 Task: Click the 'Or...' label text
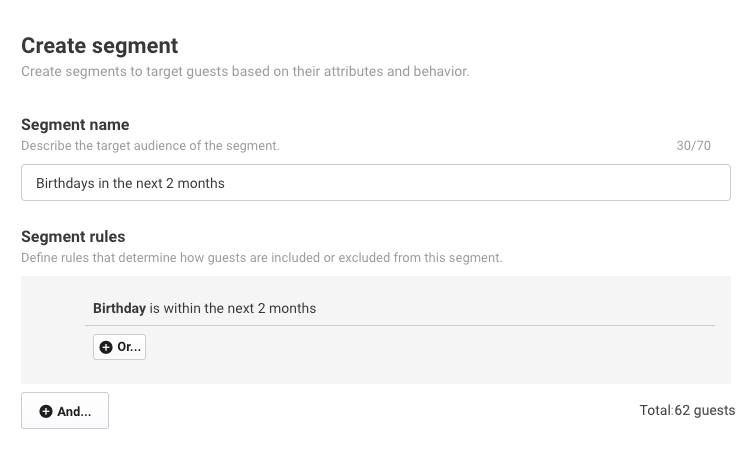129,347
